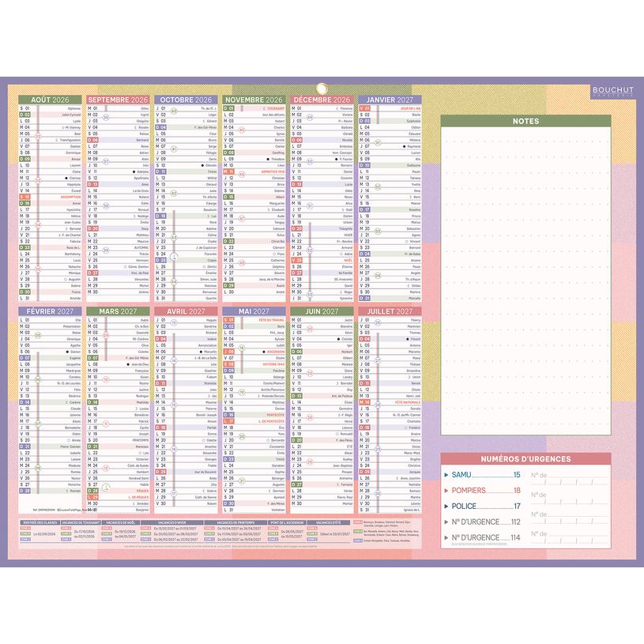Select the POLICE arrow icon
This screenshot has height=644, width=644.
point(446,506)
